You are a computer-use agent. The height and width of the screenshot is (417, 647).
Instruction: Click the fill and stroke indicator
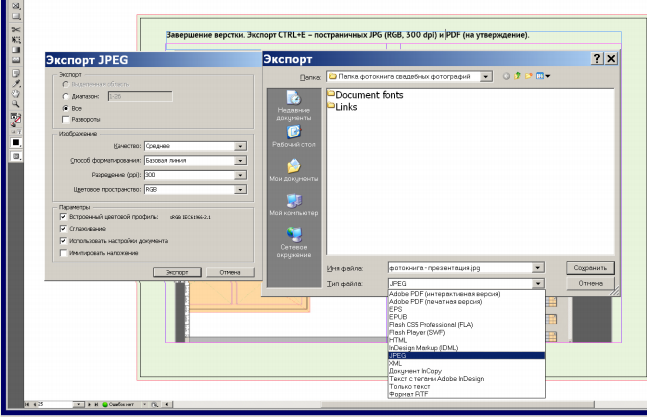point(16,119)
